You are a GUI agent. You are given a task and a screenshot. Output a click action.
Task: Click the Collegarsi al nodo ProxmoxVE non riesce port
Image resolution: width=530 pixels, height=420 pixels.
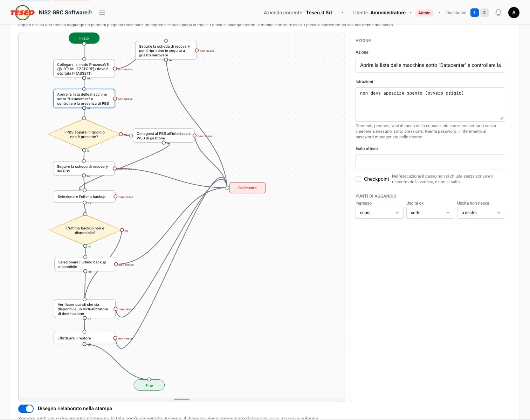(115, 69)
